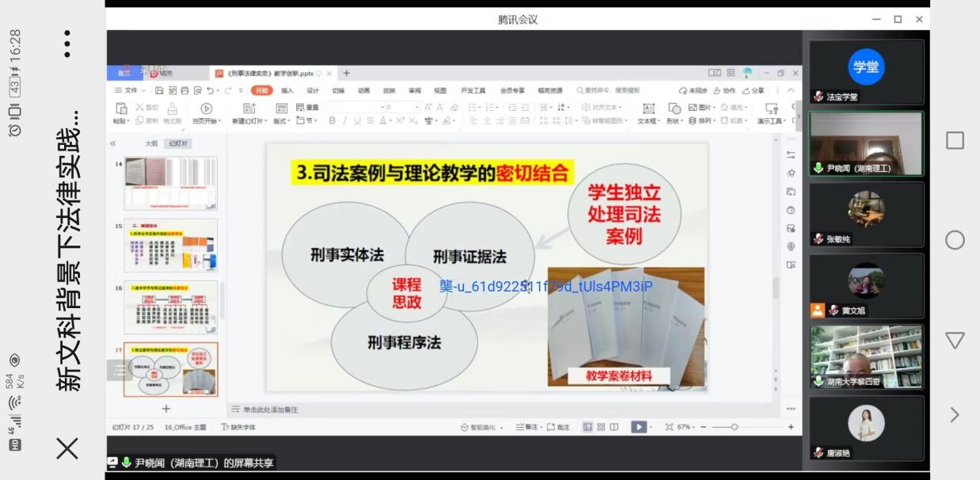Click the 形状 shapes icon
Image resolution: width=980 pixels, height=480 pixels.
click(x=674, y=108)
